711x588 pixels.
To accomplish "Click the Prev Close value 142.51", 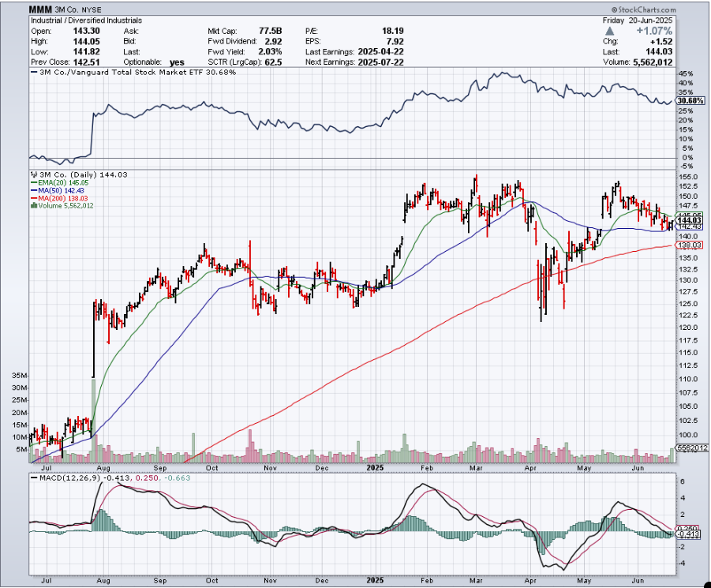I will tap(86, 62).
